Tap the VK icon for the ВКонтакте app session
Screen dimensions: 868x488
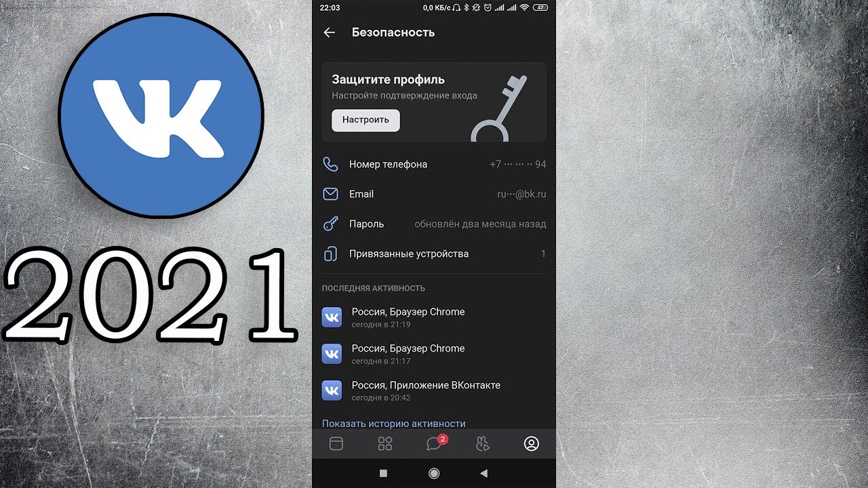(332, 390)
